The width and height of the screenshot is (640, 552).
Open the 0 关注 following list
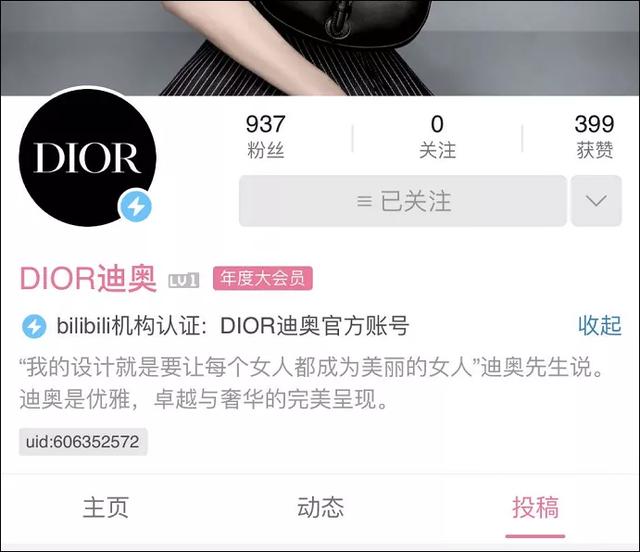[x=437, y=136]
